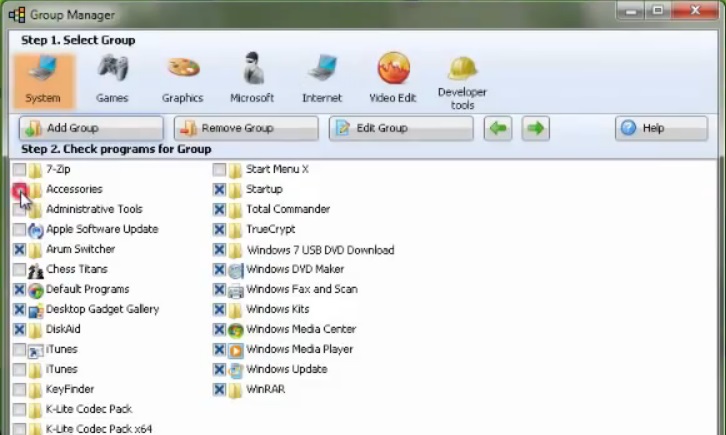This screenshot has height=435, width=726.
Task: Open Edit Group dialog
Action: 401,128
